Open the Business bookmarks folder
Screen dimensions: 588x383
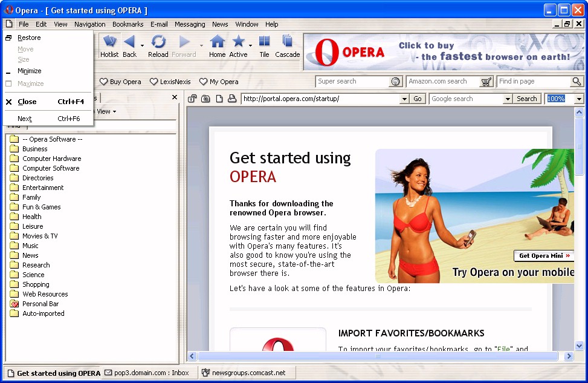click(x=28, y=149)
